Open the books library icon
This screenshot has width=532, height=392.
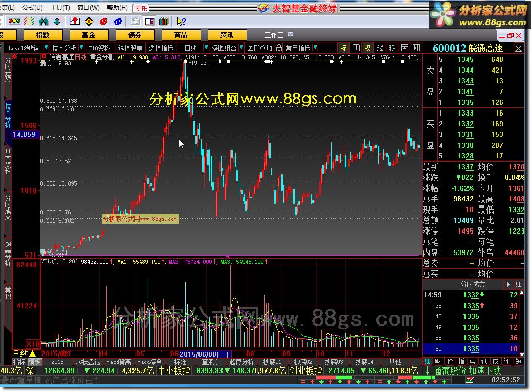pyautogui.click(x=164, y=21)
